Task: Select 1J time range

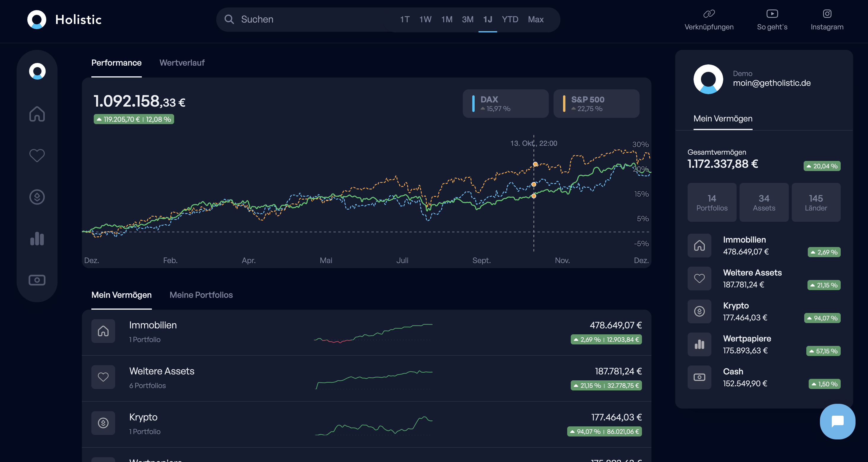Action: [488, 20]
